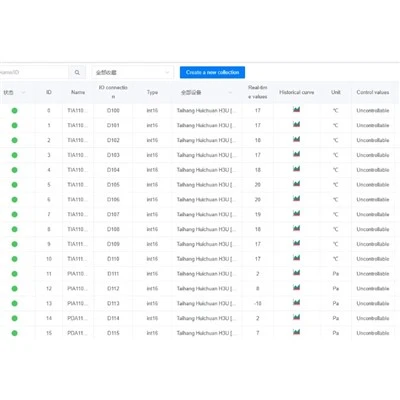This screenshot has height=400, width=400.
Task: Select the Real-time values column header
Action: click(258, 92)
